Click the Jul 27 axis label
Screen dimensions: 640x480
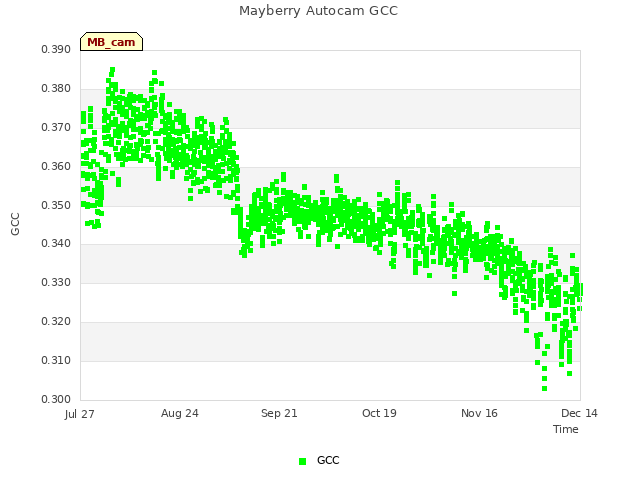[80, 414]
